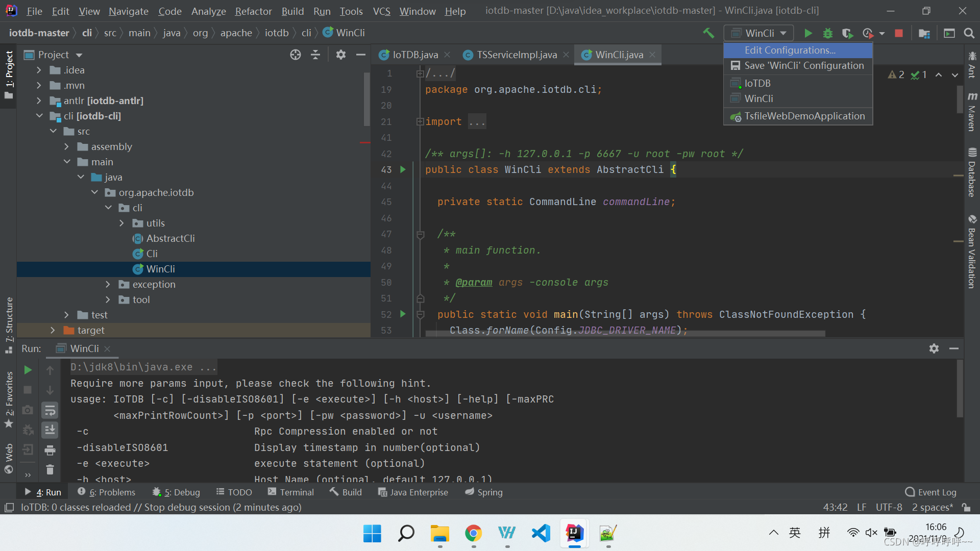Toggle the Structure tool window
The width and height of the screenshot is (980, 551).
point(9,325)
